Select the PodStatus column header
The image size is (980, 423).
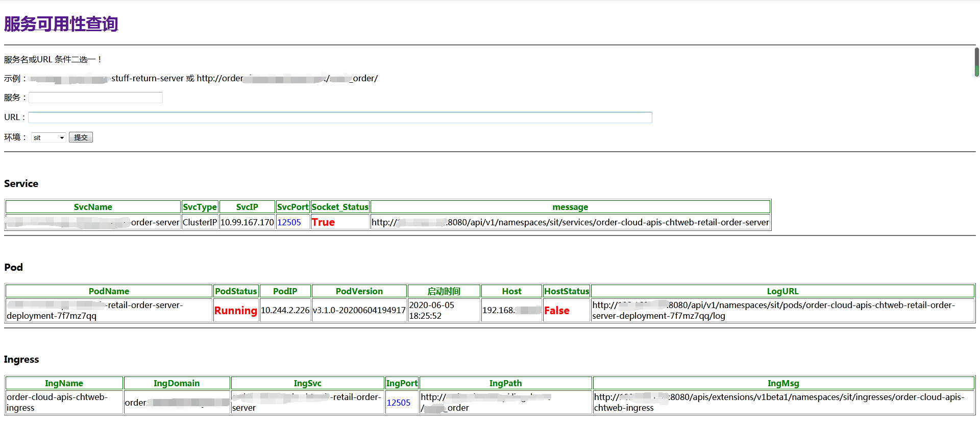point(236,291)
